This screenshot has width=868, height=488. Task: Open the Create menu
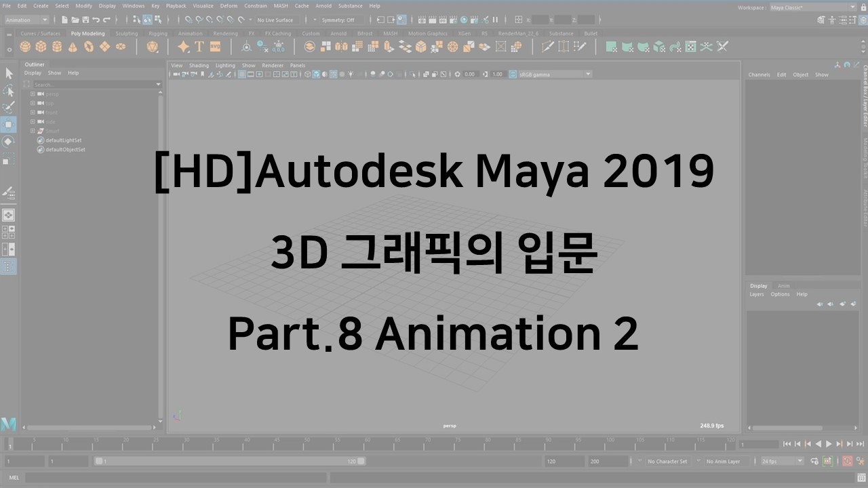(x=41, y=5)
